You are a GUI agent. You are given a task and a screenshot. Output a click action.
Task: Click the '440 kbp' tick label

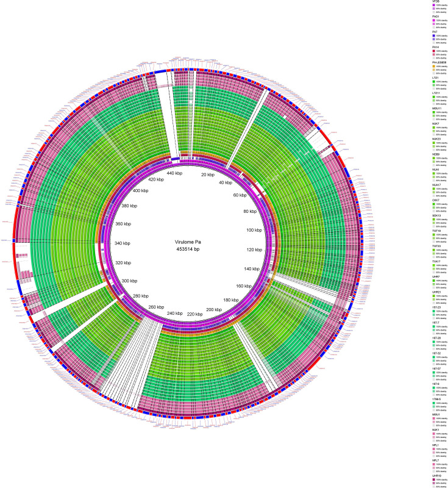174,173
